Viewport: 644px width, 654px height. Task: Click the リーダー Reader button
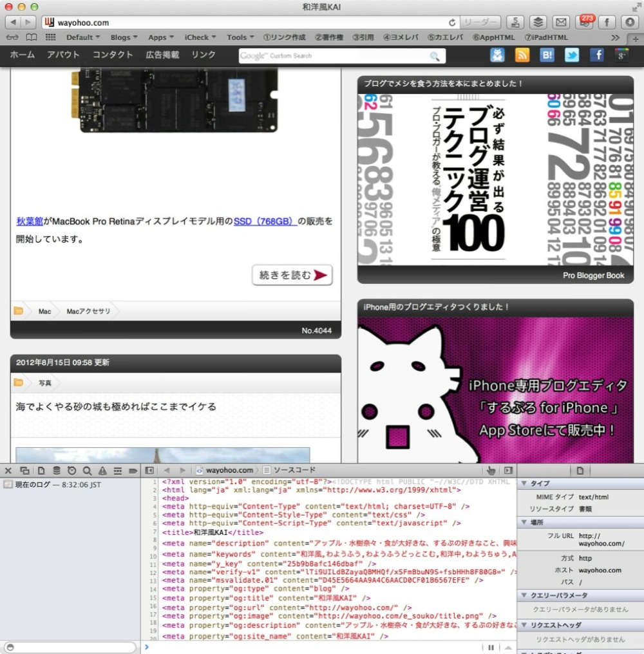(481, 22)
